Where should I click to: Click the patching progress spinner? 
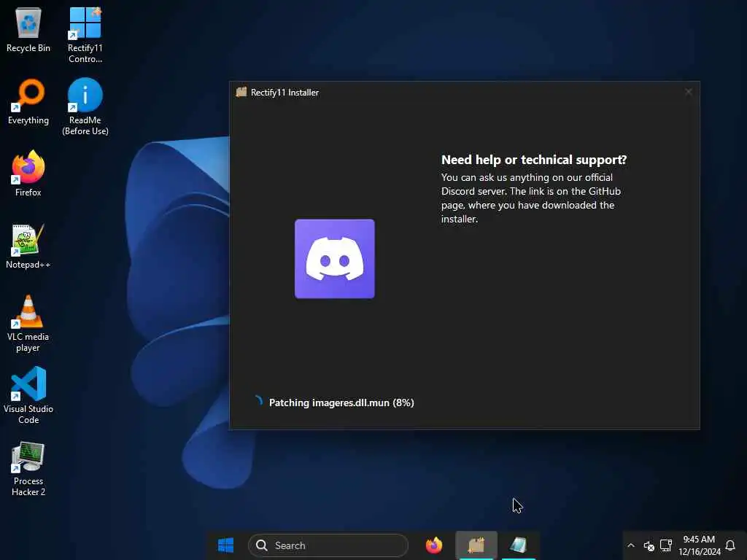(x=258, y=402)
